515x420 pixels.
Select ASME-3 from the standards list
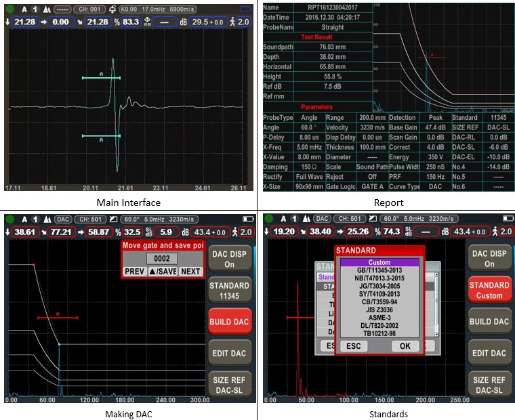point(379,316)
